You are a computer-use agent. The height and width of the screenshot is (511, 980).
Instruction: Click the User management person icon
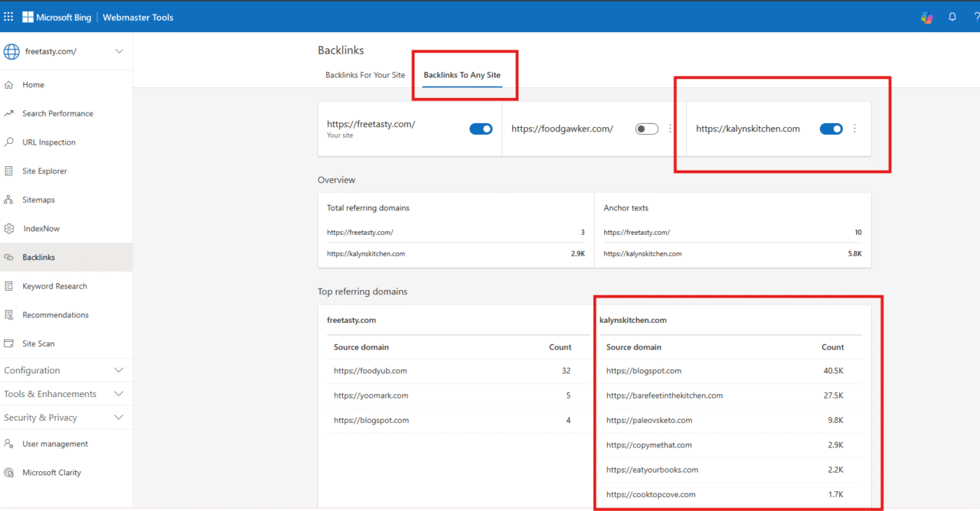[9, 444]
